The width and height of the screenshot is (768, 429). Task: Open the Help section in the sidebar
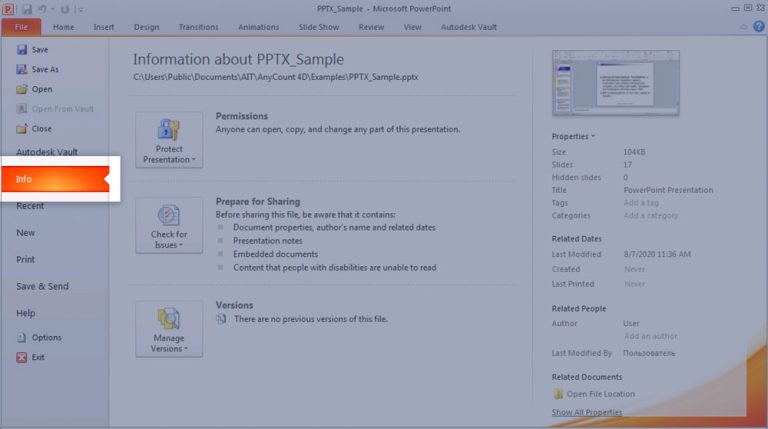25,313
